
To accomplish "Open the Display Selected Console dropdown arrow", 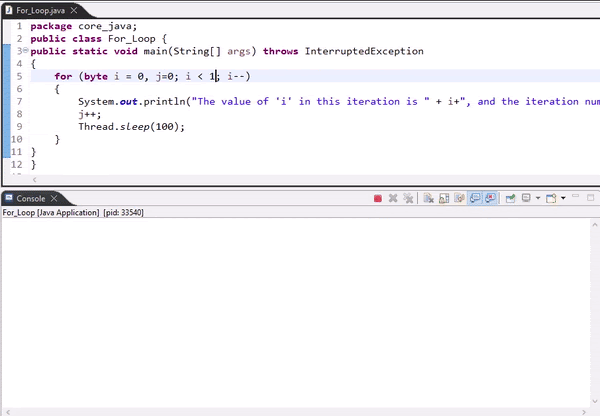I will pos(538,198).
